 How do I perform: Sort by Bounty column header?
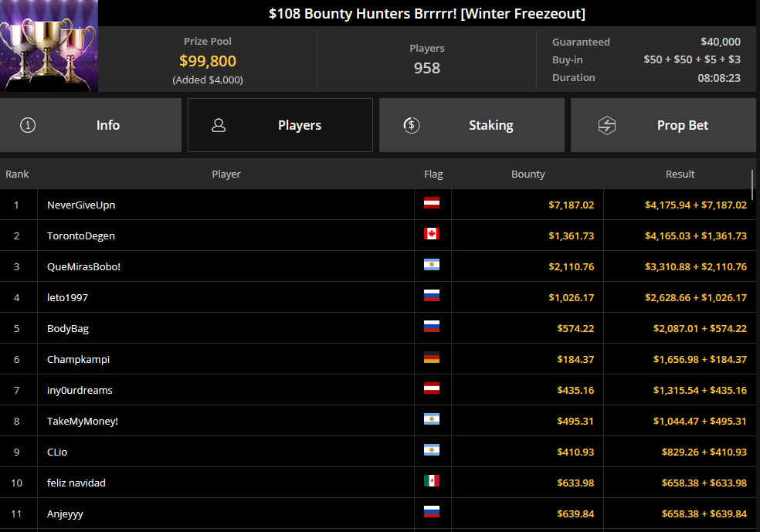click(528, 175)
